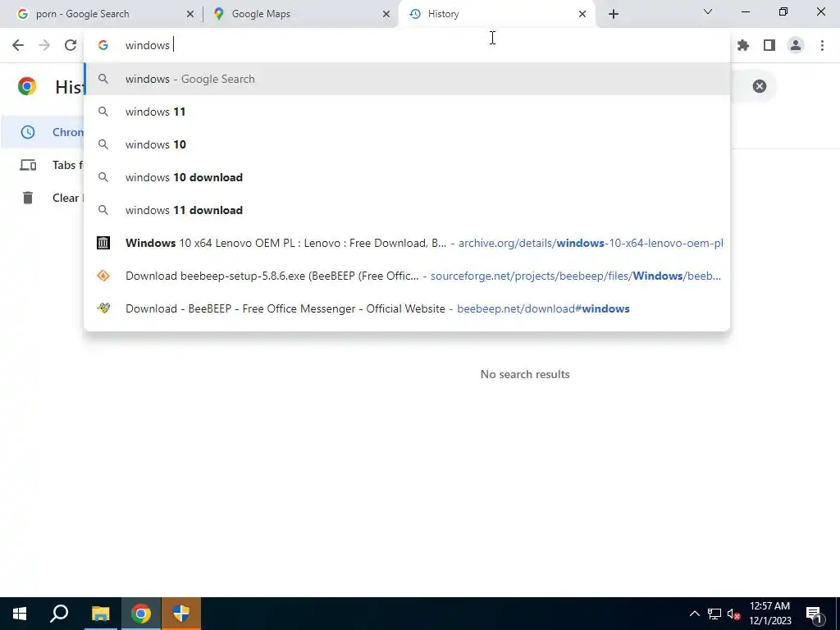Click the forward navigation arrow

(44, 46)
